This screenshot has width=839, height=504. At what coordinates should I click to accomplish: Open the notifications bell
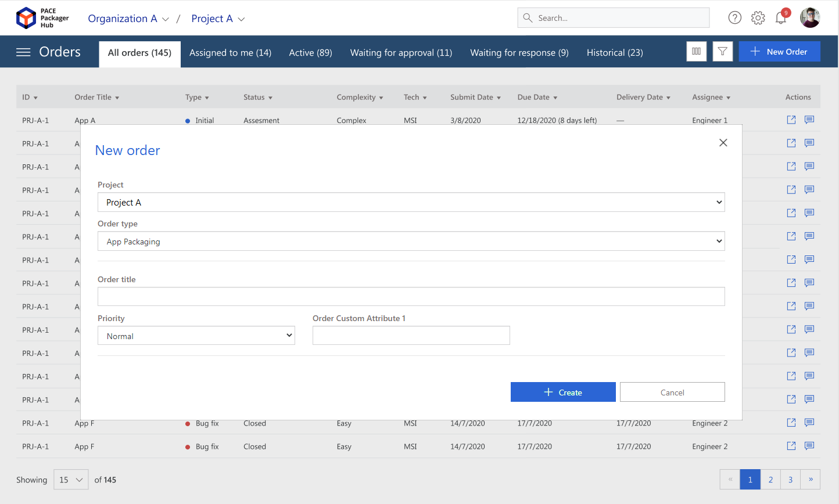coord(781,18)
